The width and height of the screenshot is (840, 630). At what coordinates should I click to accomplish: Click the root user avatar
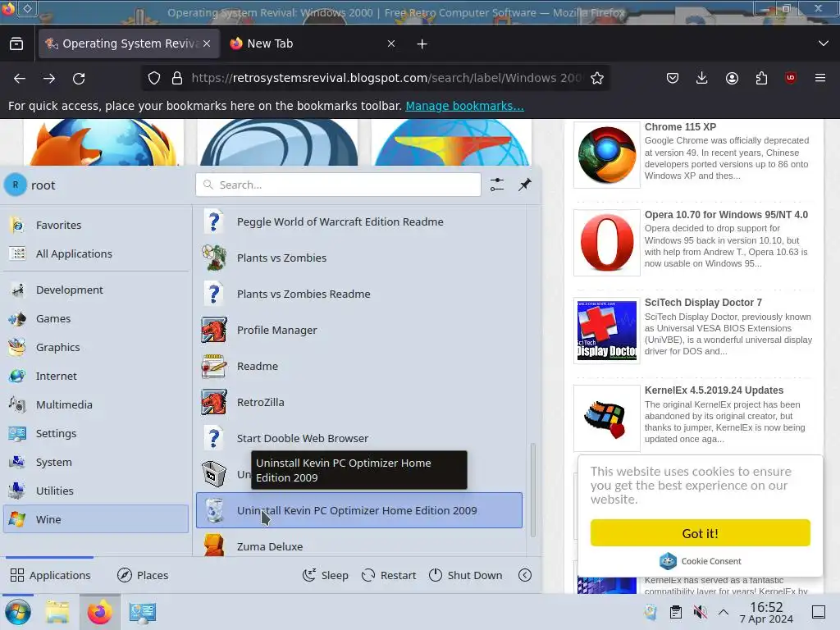pyautogui.click(x=16, y=185)
